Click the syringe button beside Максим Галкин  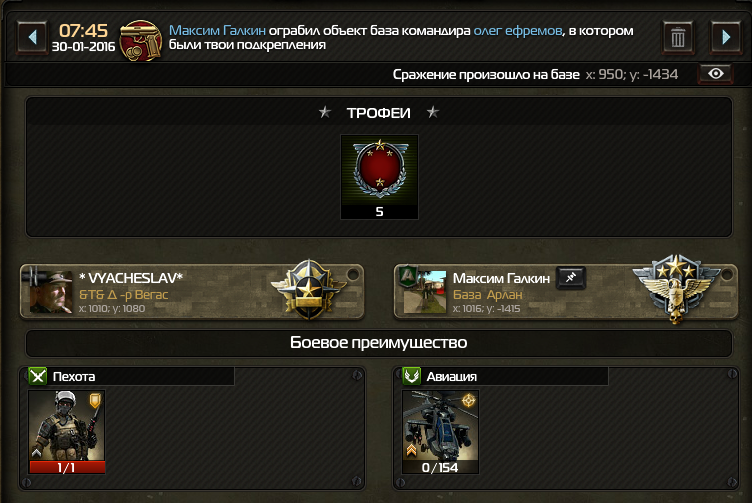click(571, 278)
